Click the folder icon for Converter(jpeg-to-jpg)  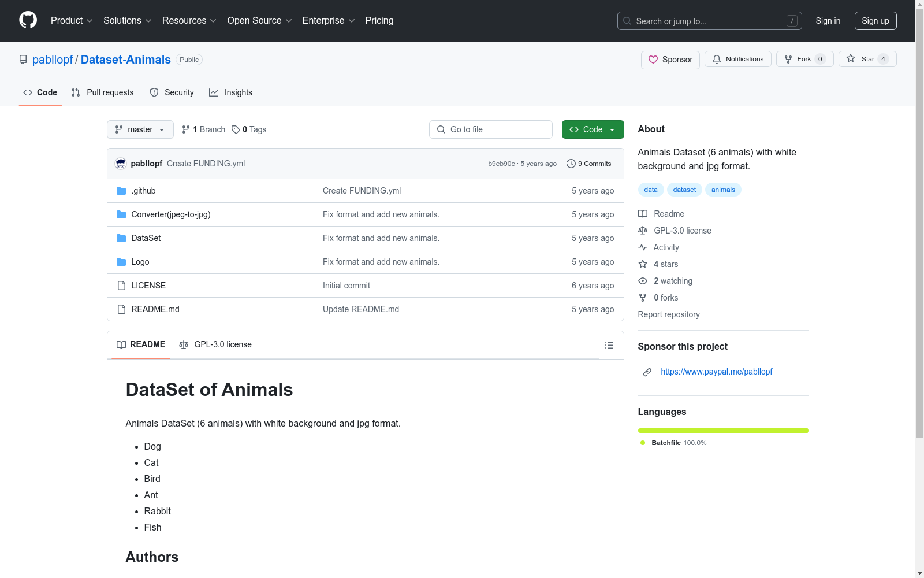point(121,214)
